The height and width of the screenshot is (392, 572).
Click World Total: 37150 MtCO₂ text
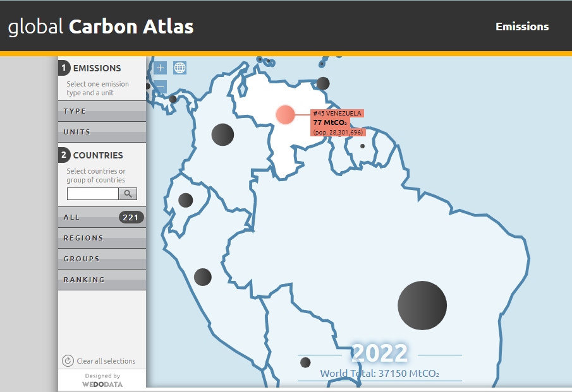click(379, 374)
